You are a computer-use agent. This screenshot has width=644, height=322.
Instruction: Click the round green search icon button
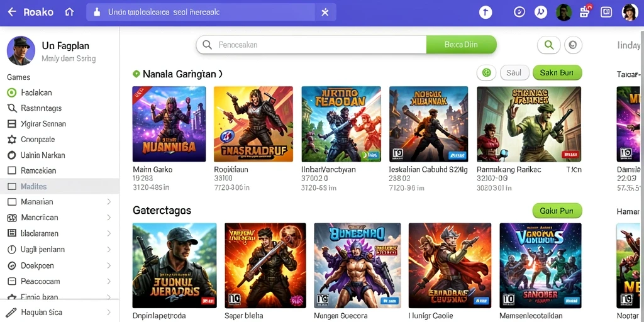(548, 45)
